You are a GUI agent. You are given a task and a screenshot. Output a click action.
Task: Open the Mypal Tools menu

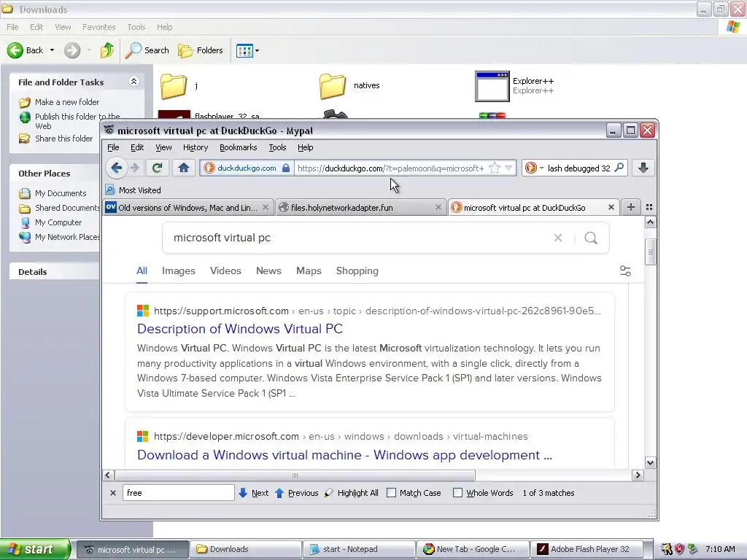point(277,147)
